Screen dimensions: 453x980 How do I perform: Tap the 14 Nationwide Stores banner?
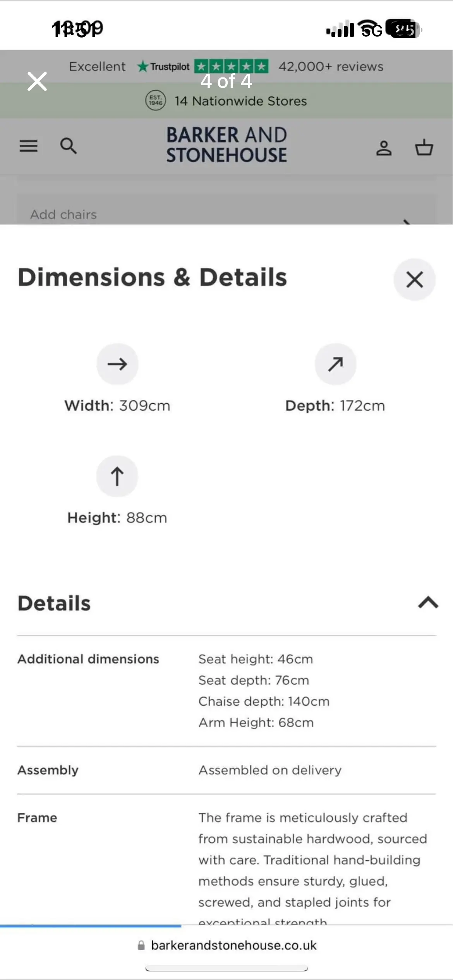pyautogui.click(x=240, y=101)
